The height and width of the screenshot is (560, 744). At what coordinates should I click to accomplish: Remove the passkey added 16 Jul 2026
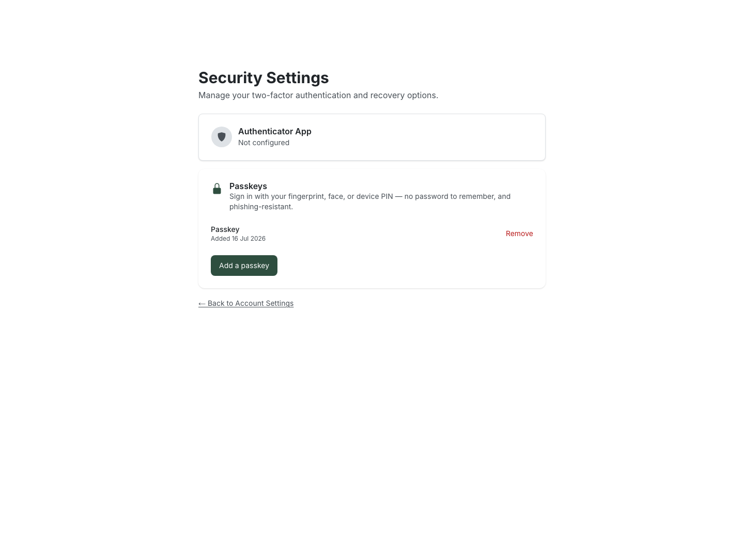tap(519, 234)
